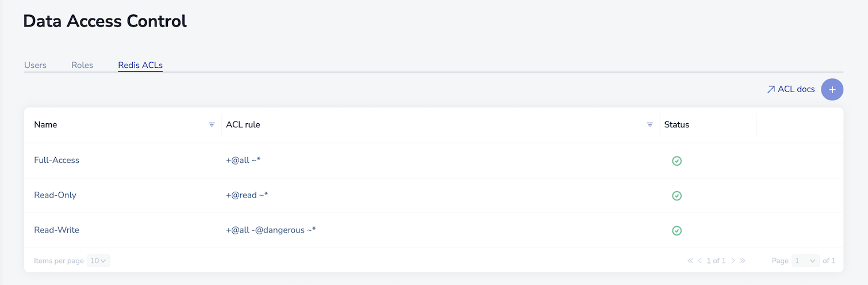Click the Status column header
The image size is (868, 285).
pyautogui.click(x=677, y=124)
